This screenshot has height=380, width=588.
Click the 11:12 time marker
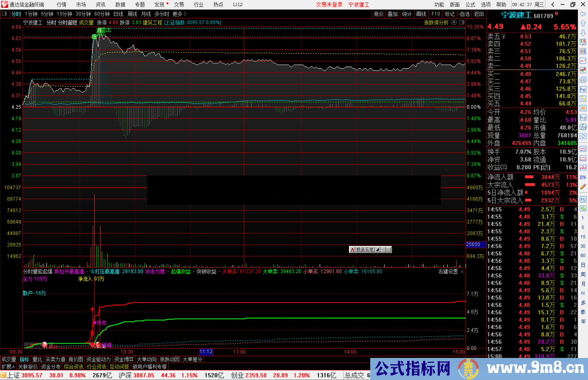(x=206, y=352)
